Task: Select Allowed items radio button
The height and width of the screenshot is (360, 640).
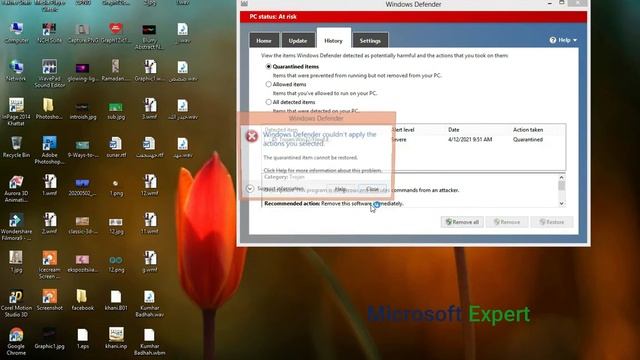Action: 268,84
